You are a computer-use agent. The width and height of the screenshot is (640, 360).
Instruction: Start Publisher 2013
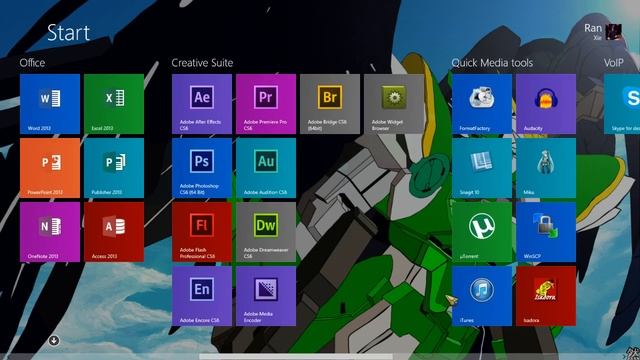pos(114,168)
